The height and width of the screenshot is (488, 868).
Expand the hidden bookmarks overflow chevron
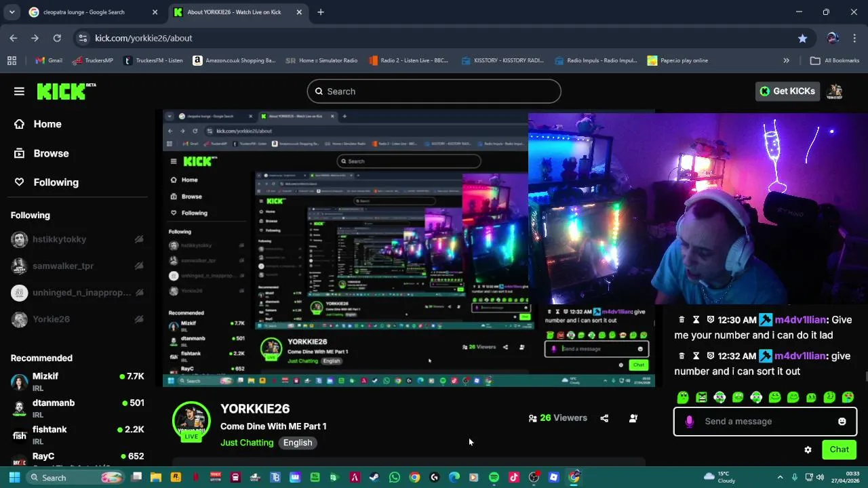(x=786, y=60)
